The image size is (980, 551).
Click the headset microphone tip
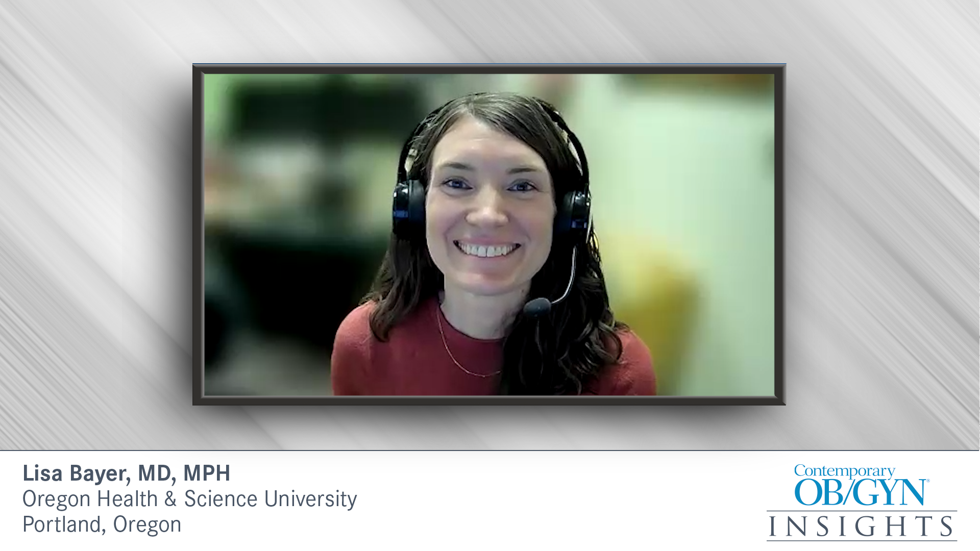[537, 307]
